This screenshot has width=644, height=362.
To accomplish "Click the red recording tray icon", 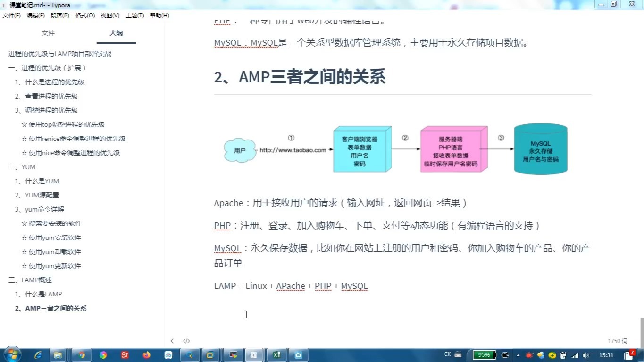I will [x=529, y=355].
